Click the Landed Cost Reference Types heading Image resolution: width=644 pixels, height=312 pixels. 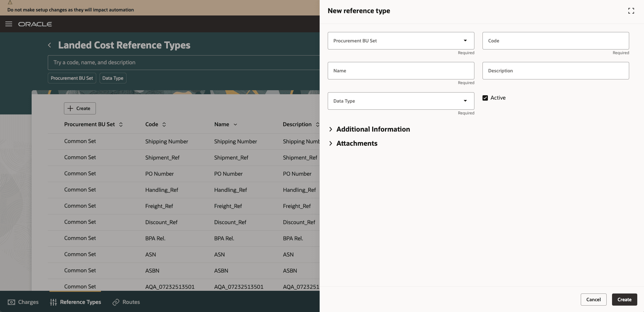click(x=124, y=45)
